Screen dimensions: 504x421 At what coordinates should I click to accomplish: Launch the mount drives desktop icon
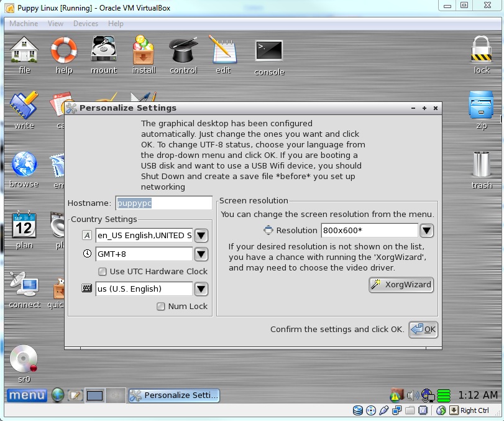104,49
